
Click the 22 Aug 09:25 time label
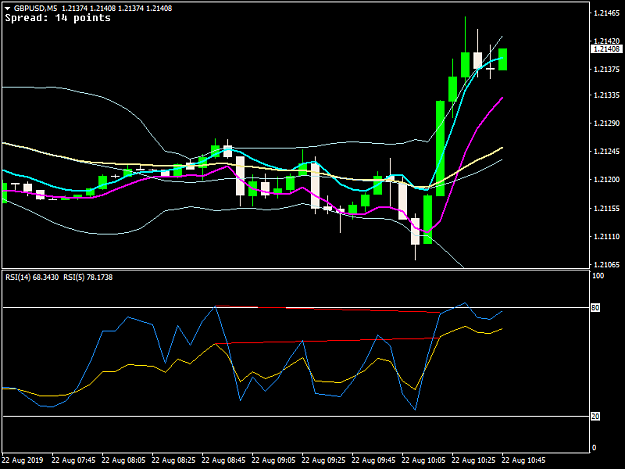pyautogui.click(x=323, y=460)
